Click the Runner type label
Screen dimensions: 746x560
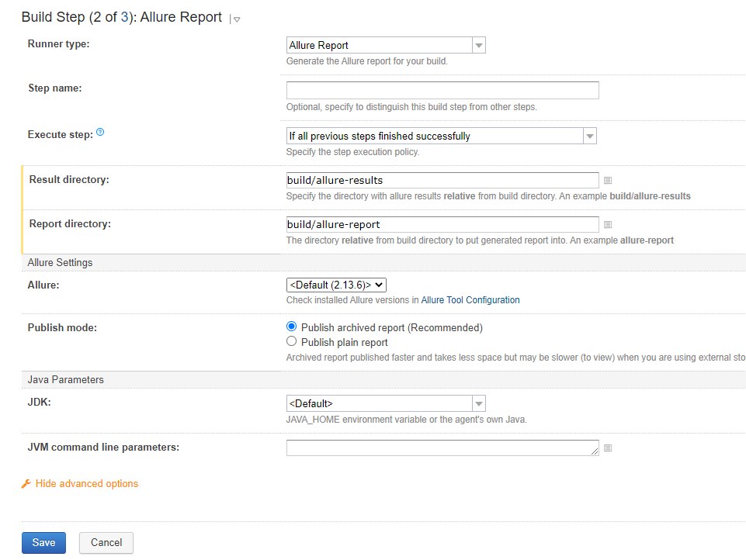[x=58, y=43]
